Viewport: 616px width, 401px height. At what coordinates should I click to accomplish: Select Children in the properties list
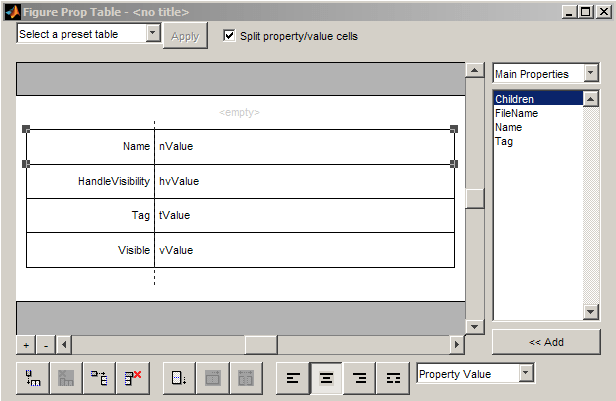538,99
